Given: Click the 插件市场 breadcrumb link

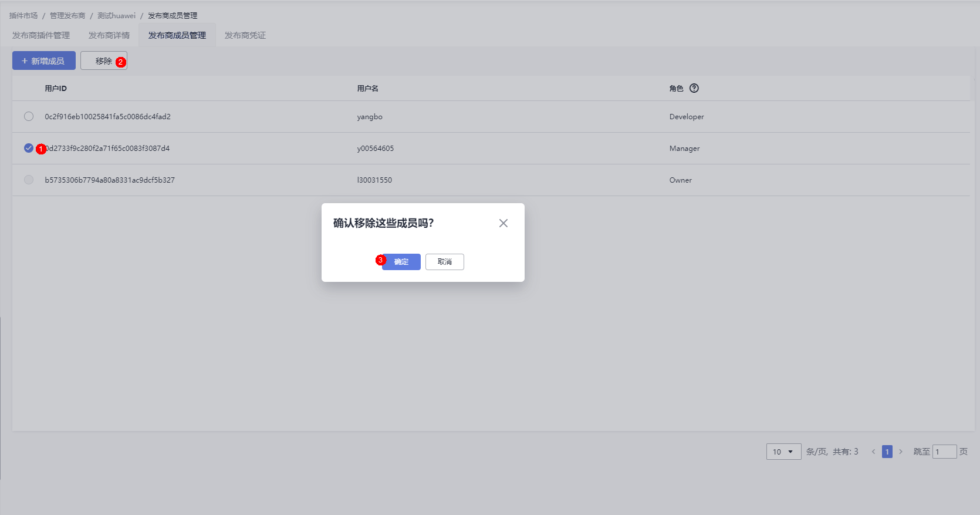Looking at the screenshot, I should point(23,16).
